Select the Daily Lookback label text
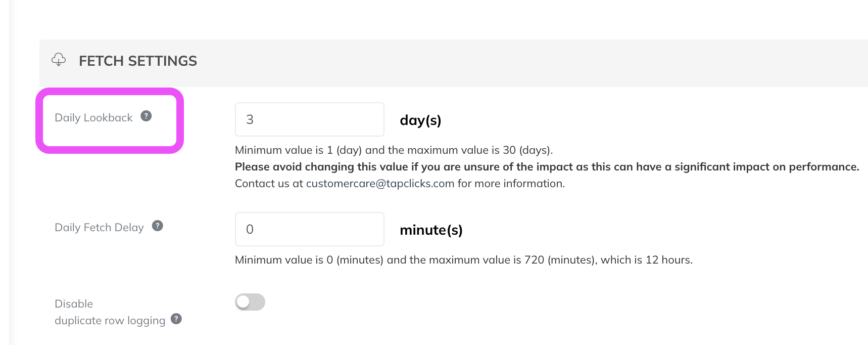 click(93, 118)
